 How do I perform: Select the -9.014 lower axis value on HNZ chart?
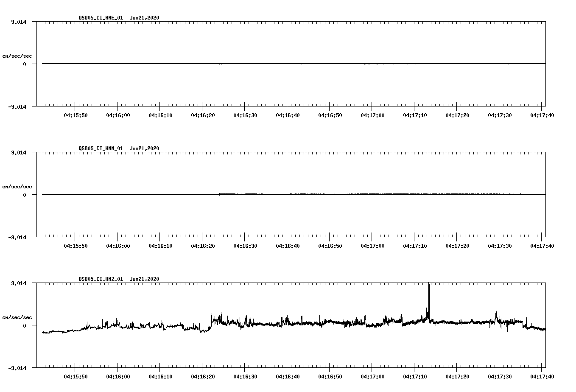17,368
